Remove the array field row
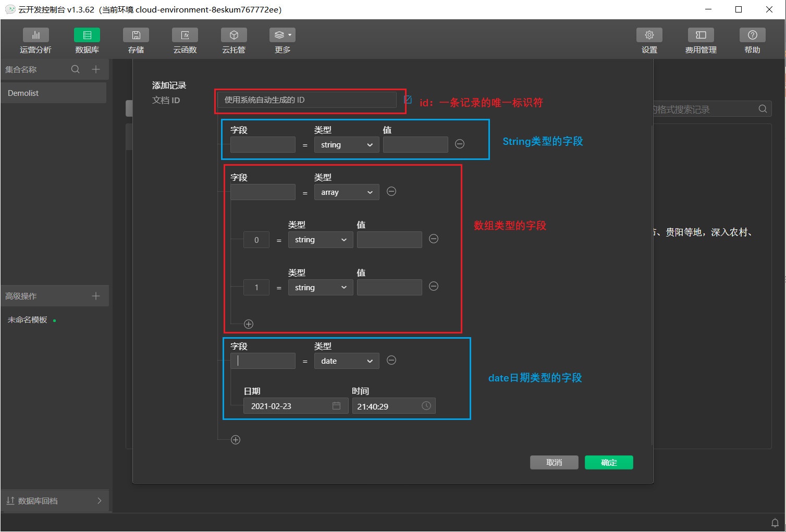Image resolution: width=786 pixels, height=532 pixels. click(x=391, y=191)
